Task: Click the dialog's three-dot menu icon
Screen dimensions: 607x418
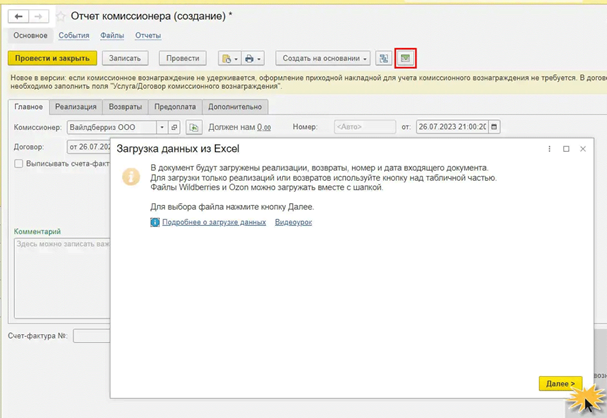Action: 549,148
